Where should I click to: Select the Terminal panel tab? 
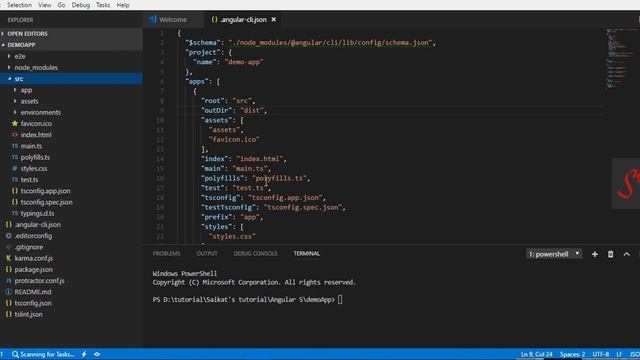[x=307, y=253]
